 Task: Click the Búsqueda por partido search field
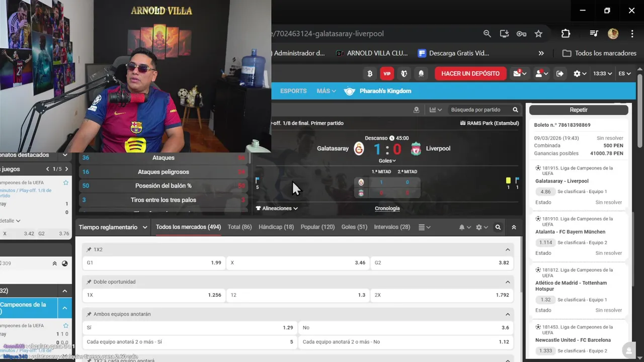(x=476, y=110)
